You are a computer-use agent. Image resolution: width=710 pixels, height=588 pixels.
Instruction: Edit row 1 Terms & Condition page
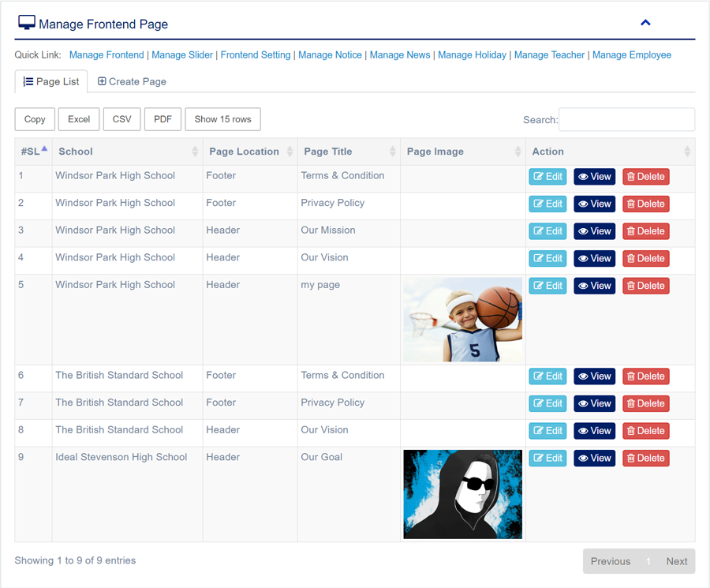coord(547,177)
